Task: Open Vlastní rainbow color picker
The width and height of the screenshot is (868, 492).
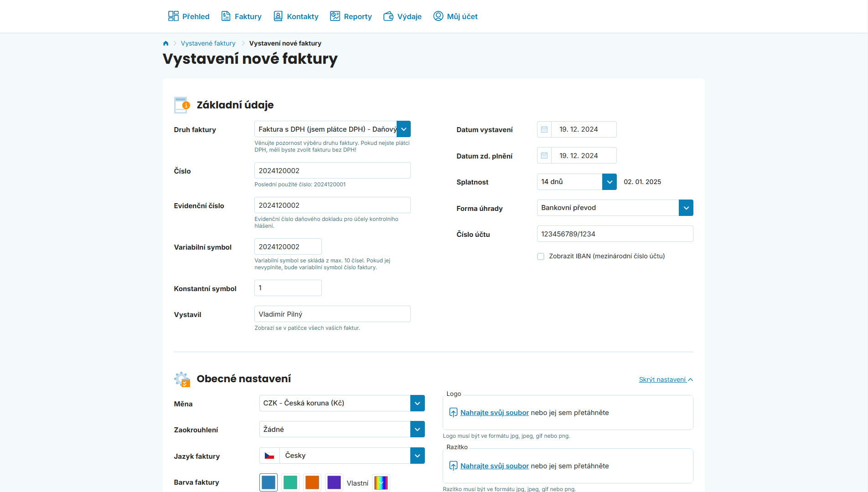Action: (x=381, y=482)
